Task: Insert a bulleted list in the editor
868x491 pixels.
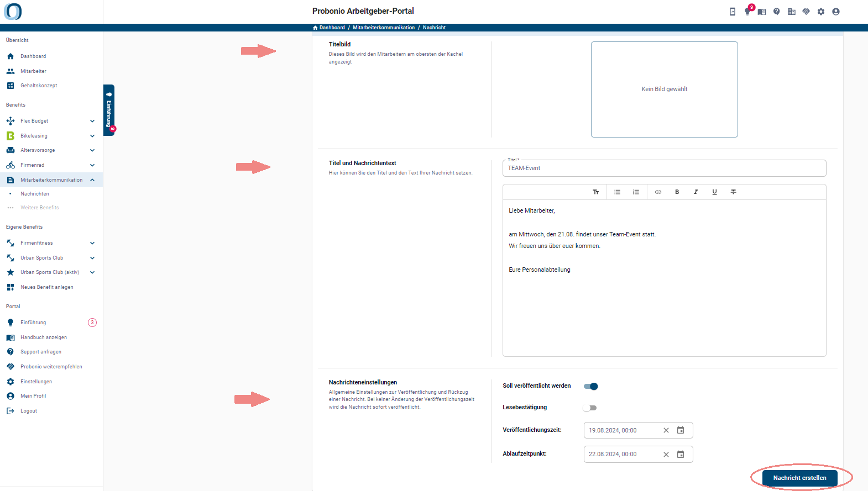Action: click(618, 192)
